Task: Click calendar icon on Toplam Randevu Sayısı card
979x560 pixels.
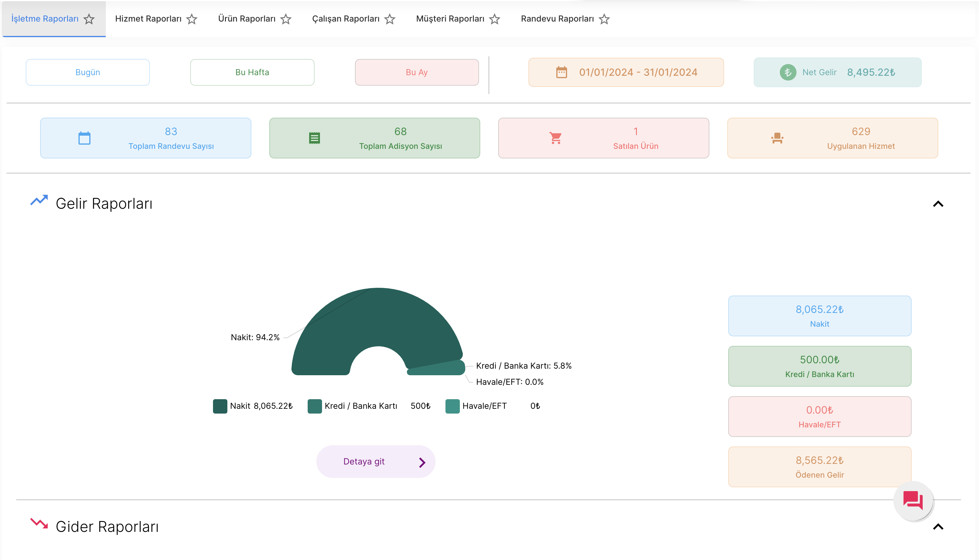Action: (x=84, y=138)
